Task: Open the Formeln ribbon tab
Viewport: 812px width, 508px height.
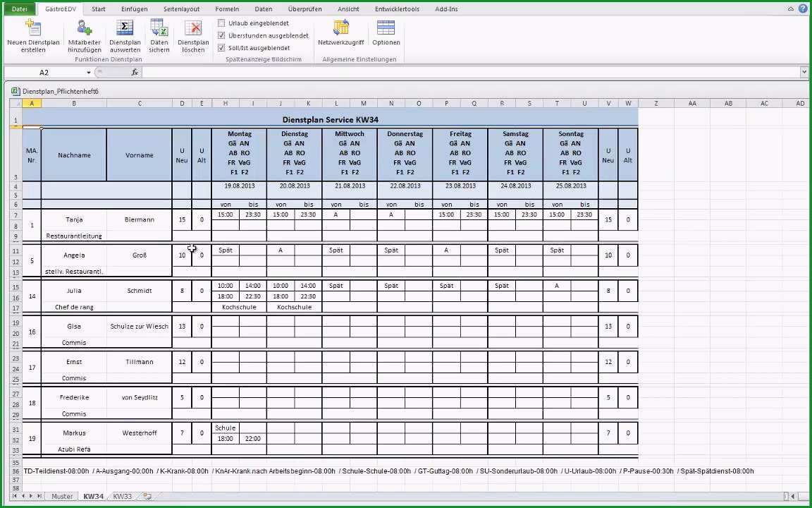Action: coord(228,8)
